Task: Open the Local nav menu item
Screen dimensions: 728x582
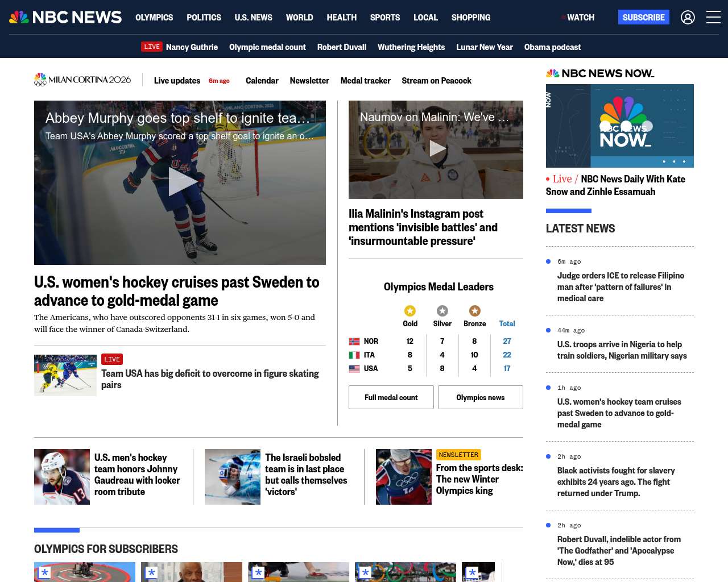Action: (425, 18)
